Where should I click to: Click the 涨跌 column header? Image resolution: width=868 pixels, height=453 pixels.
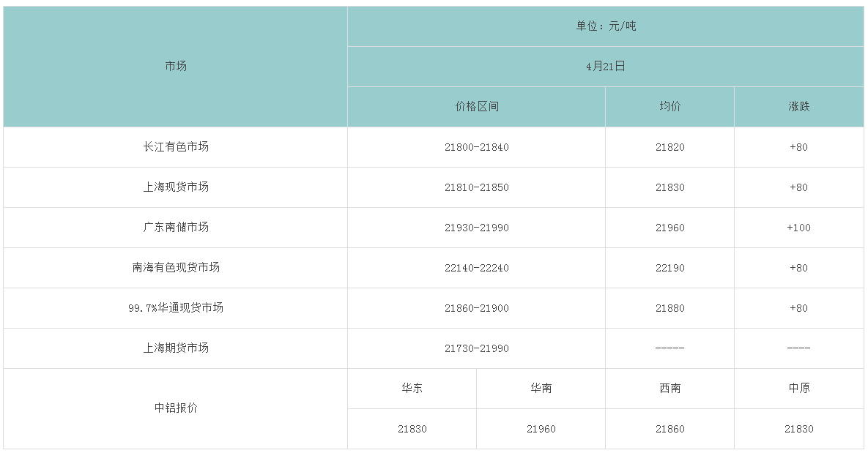tap(798, 107)
